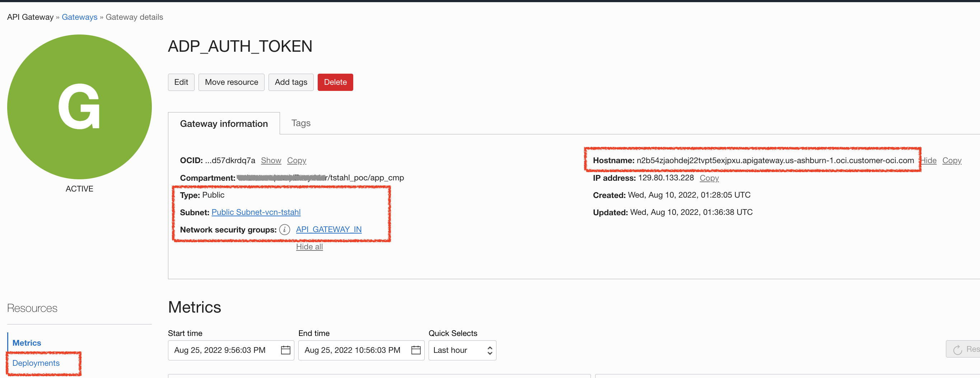The image size is (980, 378).
Task: Open the Quick Selects Last hour dropdown
Action: click(x=462, y=350)
